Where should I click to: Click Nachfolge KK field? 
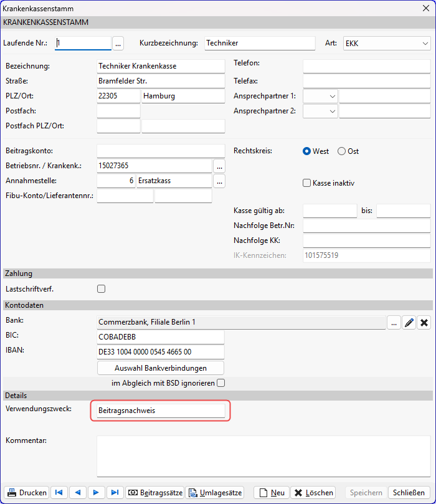[367, 240]
